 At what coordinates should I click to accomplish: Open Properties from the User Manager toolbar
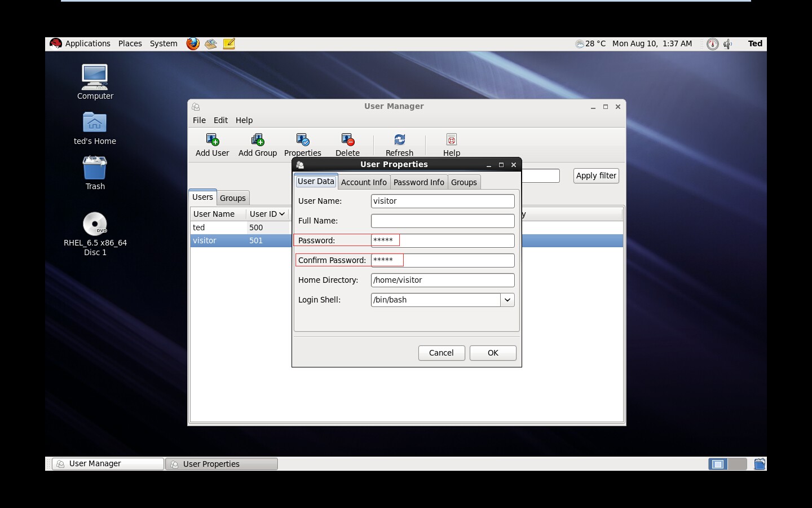tap(303, 144)
